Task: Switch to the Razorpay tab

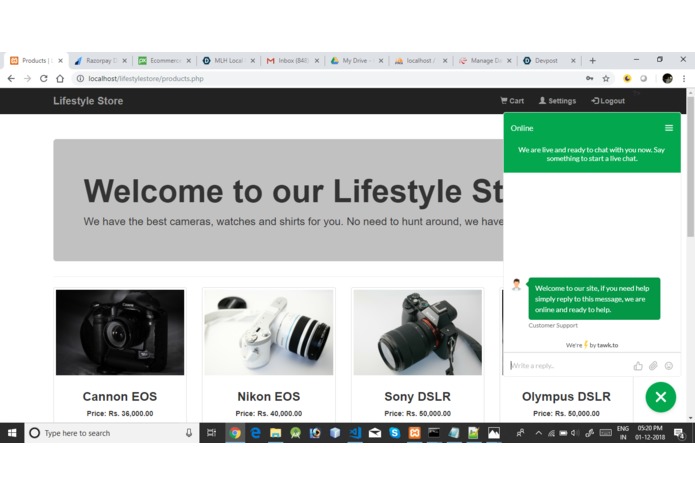Action: [99, 61]
